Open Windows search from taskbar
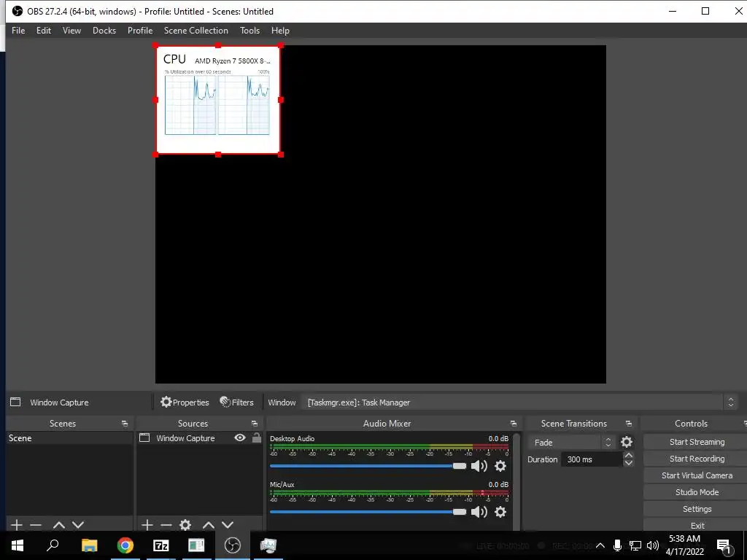Screen dimensions: 747x560 (53, 545)
